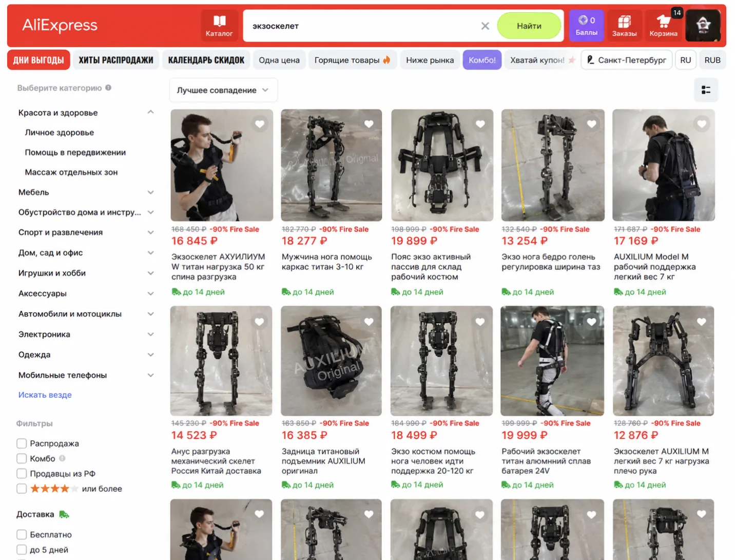Heart the AUXILIUM Model M product
Screen dimensions: 735x560
tap(702, 124)
